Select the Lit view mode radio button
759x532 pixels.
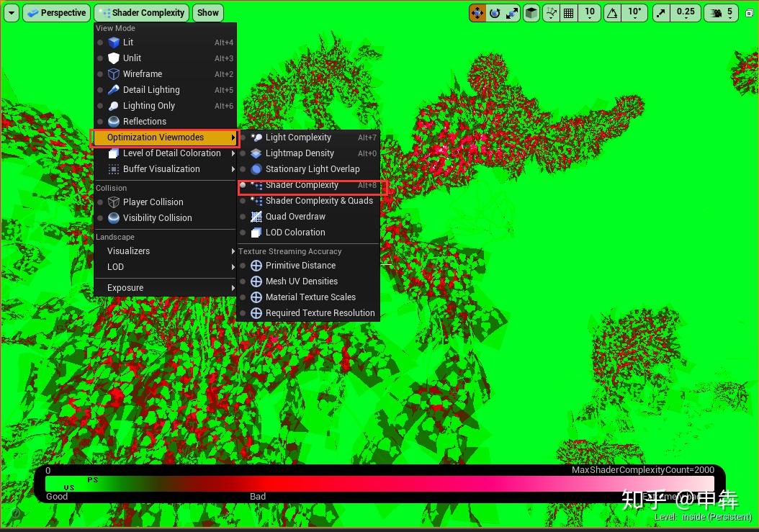pyautogui.click(x=102, y=42)
